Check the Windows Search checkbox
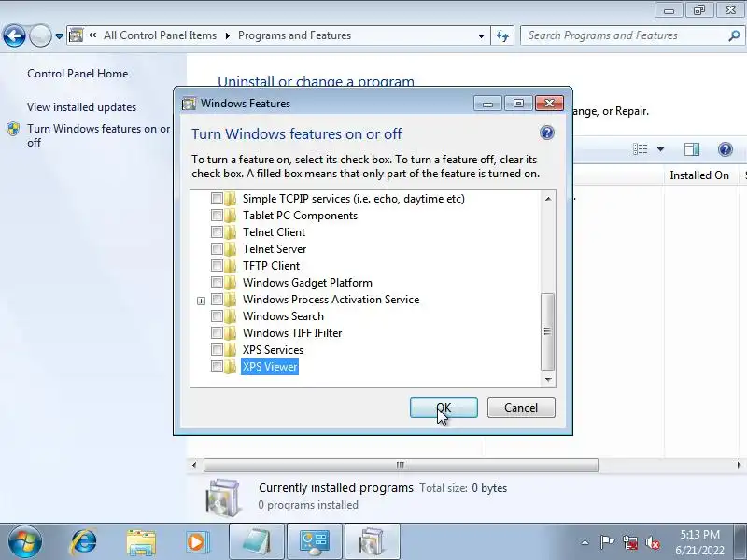This screenshot has height=560, width=747. click(217, 315)
